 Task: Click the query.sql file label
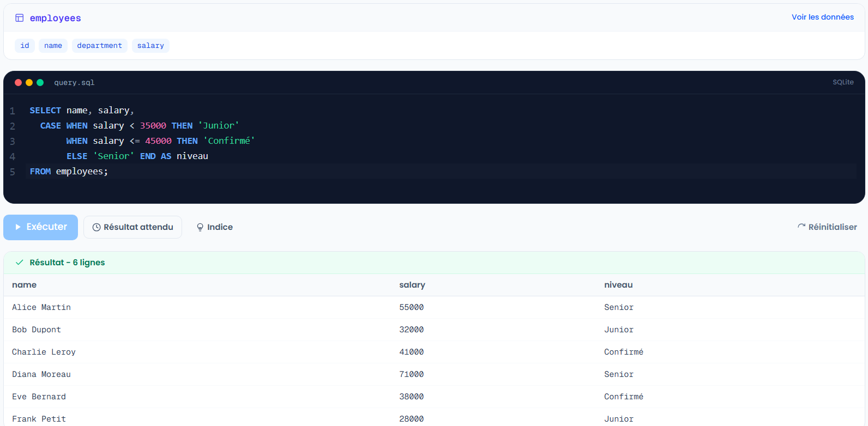point(74,83)
